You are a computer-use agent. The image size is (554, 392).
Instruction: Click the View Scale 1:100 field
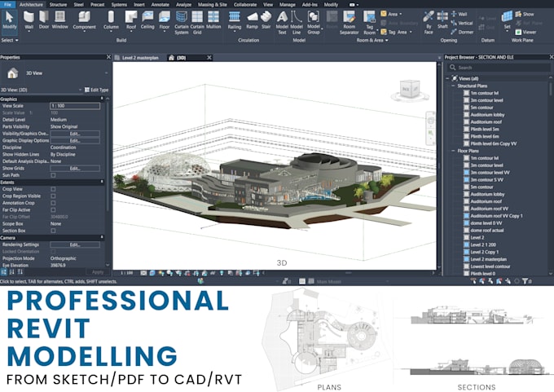click(x=75, y=106)
